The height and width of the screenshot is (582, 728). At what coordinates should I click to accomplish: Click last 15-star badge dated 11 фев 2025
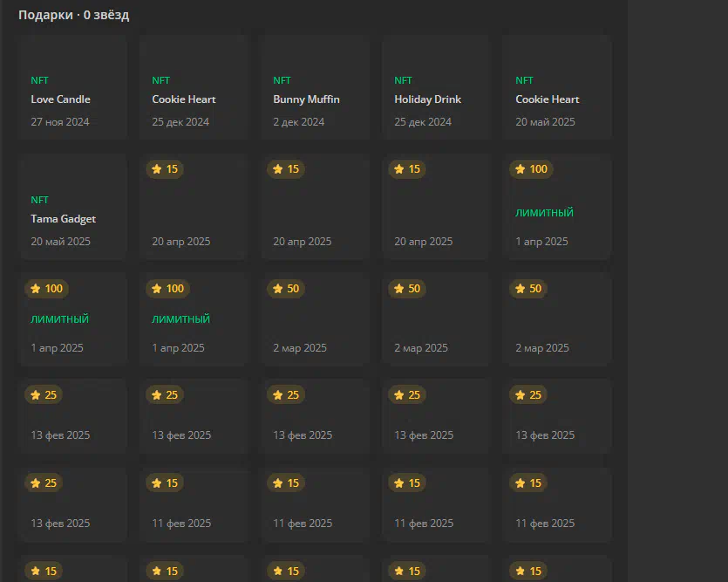(x=528, y=483)
